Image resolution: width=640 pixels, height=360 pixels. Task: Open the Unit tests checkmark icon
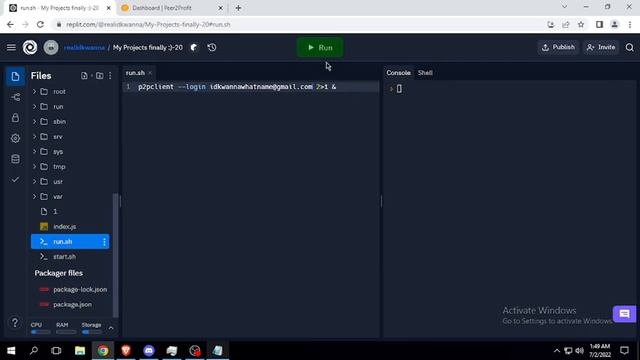click(x=15, y=179)
